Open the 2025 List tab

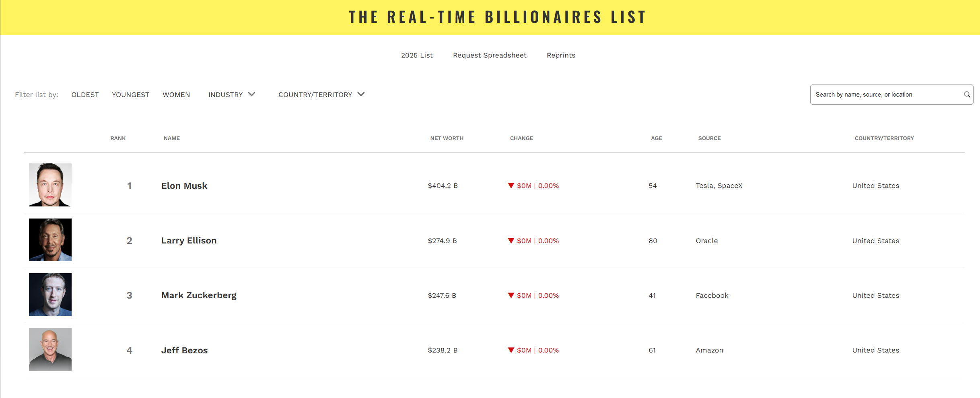pyautogui.click(x=417, y=55)
